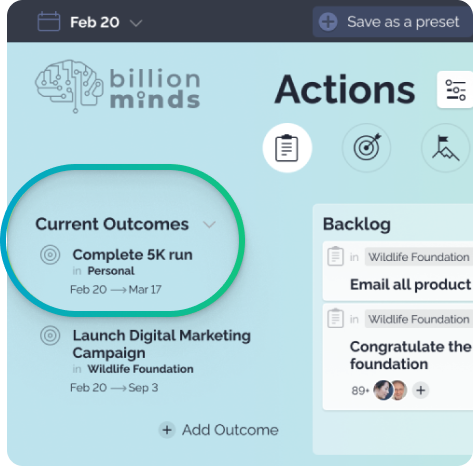The height and width of the screenshot is (466, 473).
Task: Switch to the target Outcomes view tab
Action: tap(366, 148)
